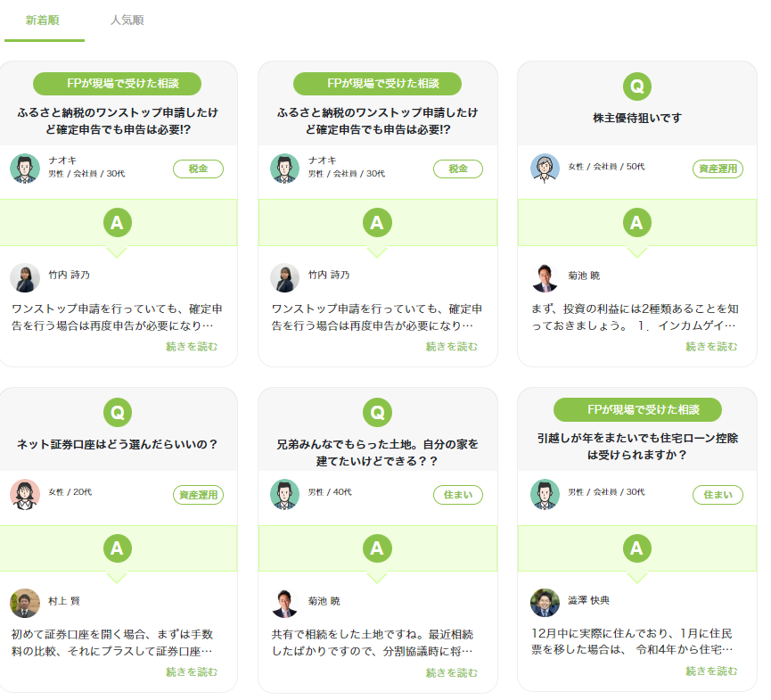Click 続きを読む under 村上 賢's answer

point(192,672)
